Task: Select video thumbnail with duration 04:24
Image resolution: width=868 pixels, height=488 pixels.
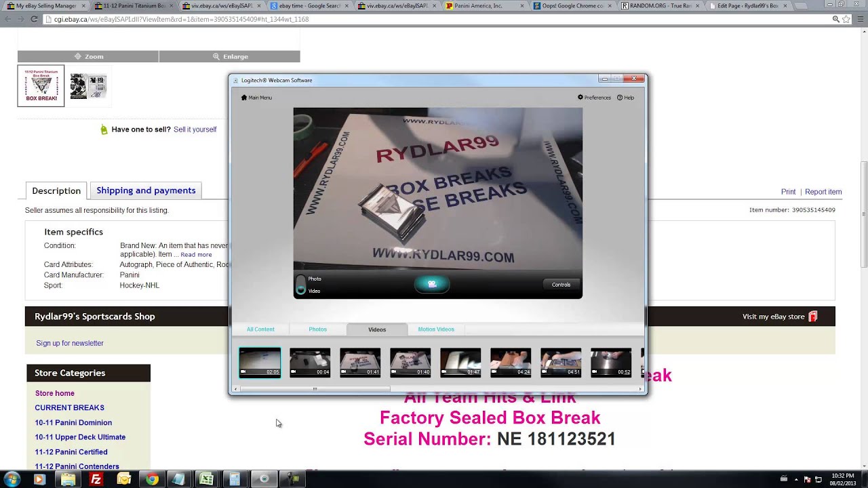Action: click(x=511, y=362)
